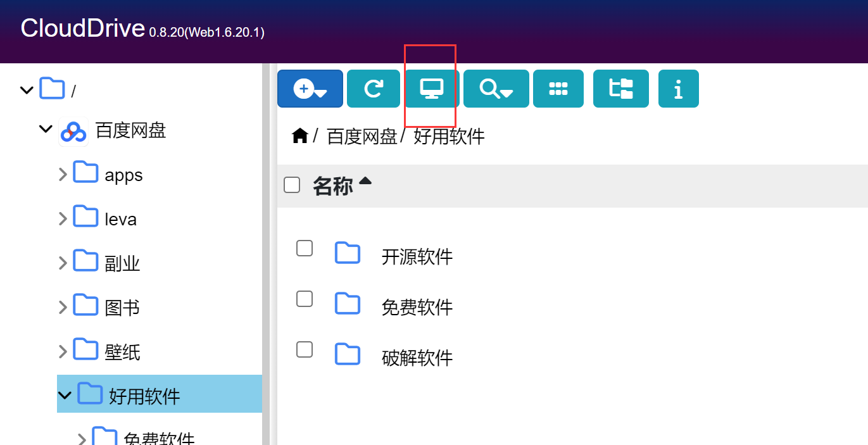Switch to grid view using the dots icon

pyautogui.click(x=558, y=89)
